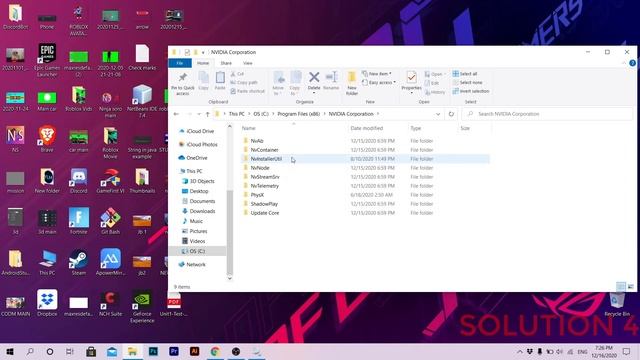Image resolution: width=640 pixels, height=360 pixels.
Task: Click Select none in ribbon
Action: coord(467,82)
